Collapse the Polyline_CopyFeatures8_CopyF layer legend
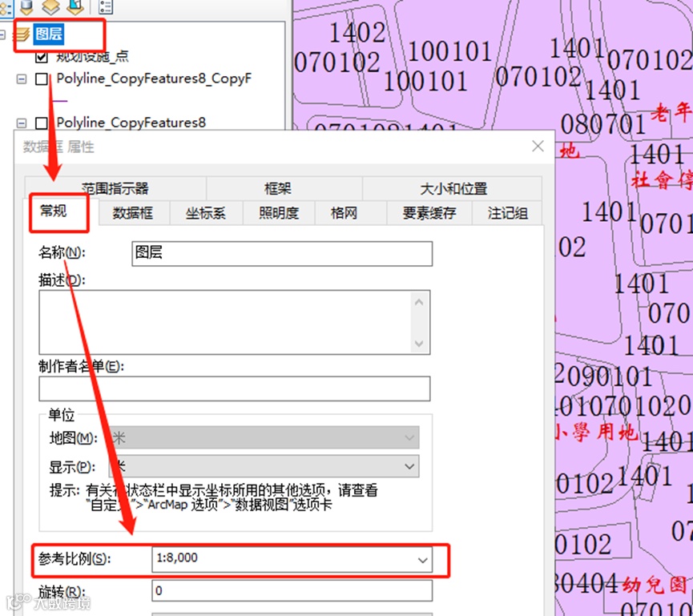693x616 pixels. click(21, 79)
